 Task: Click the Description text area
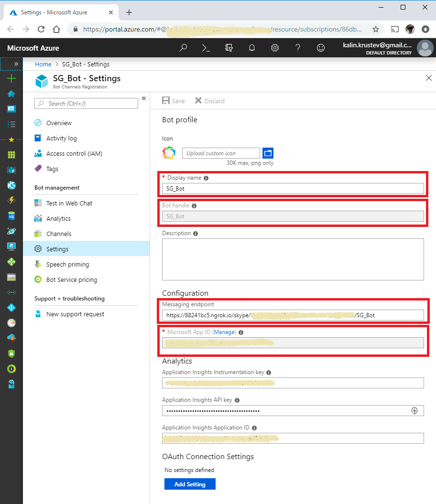pos(293,259)
